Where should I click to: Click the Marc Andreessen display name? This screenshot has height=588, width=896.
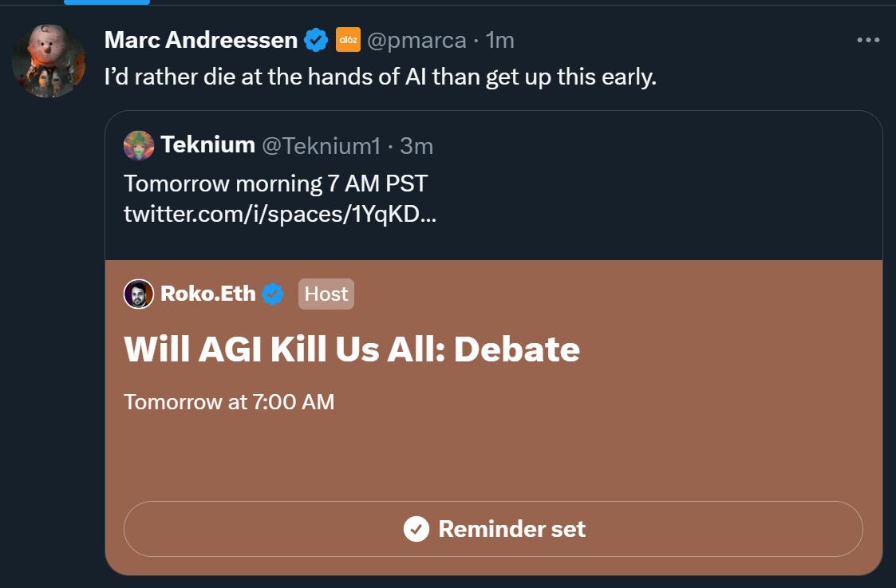pos(201,40)
